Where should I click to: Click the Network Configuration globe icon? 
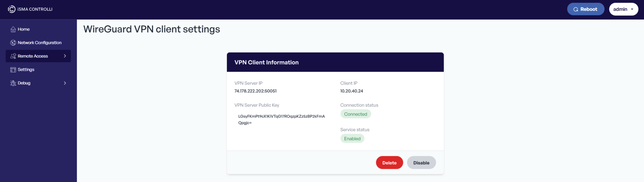[13, 43]
